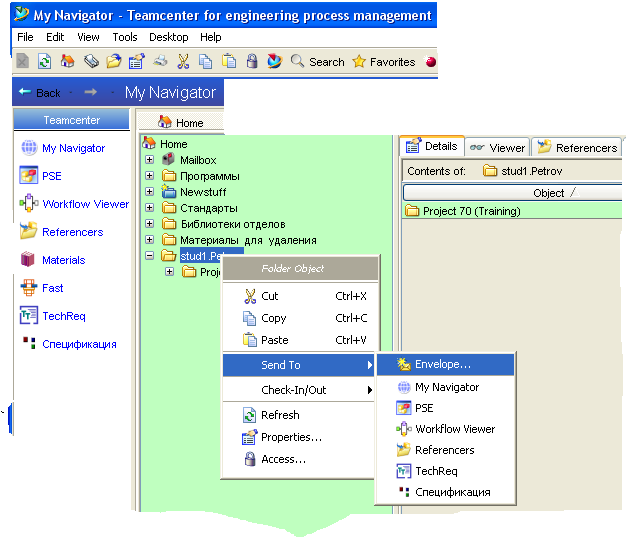640x538 pixels.
Task: Click the grayed delete toolbar icon
Action: click(22, 62)
